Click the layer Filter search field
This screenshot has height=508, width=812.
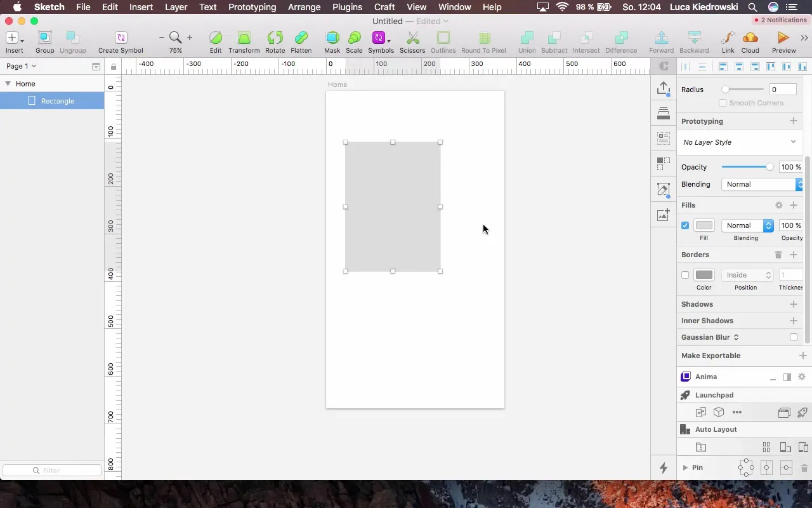pyautogui.click(x=52, y=471)
